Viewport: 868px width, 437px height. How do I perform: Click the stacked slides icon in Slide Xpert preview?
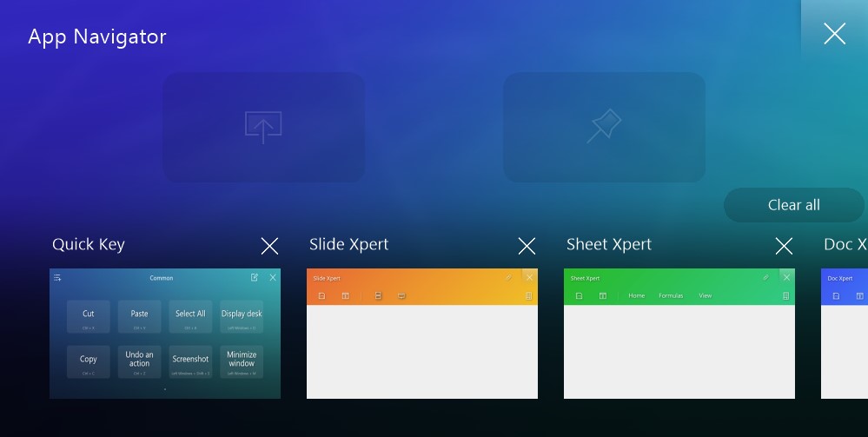pyautogui.click(x=378, y=295)
